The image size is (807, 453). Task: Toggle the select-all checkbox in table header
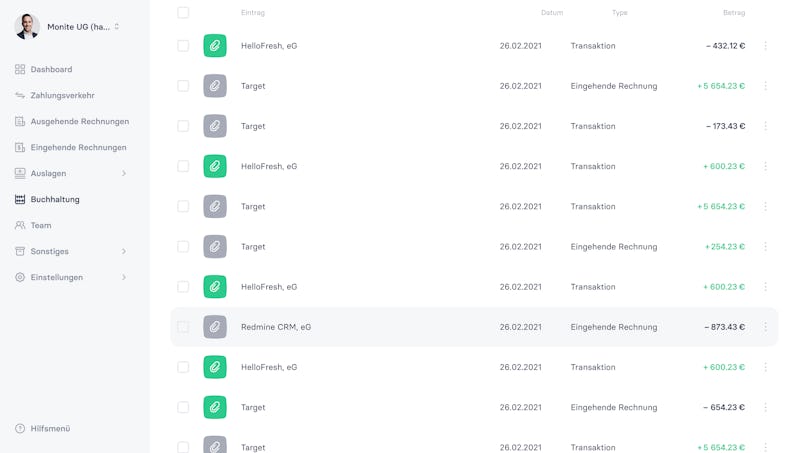(x=183, y=12)
